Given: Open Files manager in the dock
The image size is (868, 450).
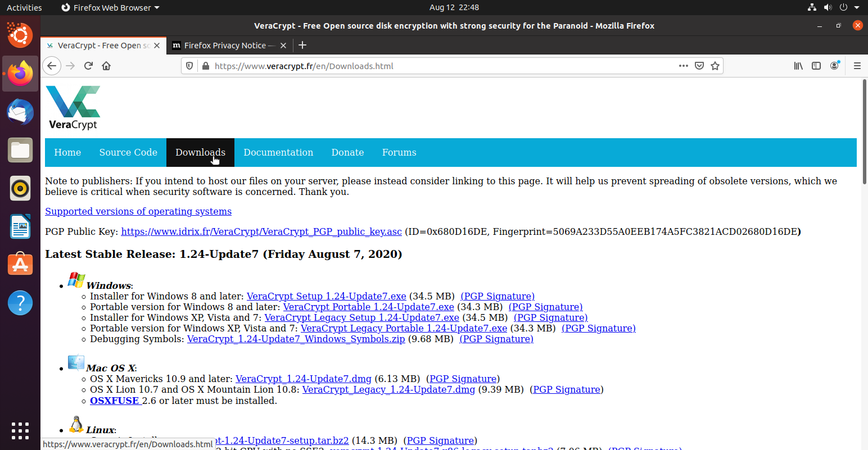Looking at the screenshot, I should pos(20,150).
